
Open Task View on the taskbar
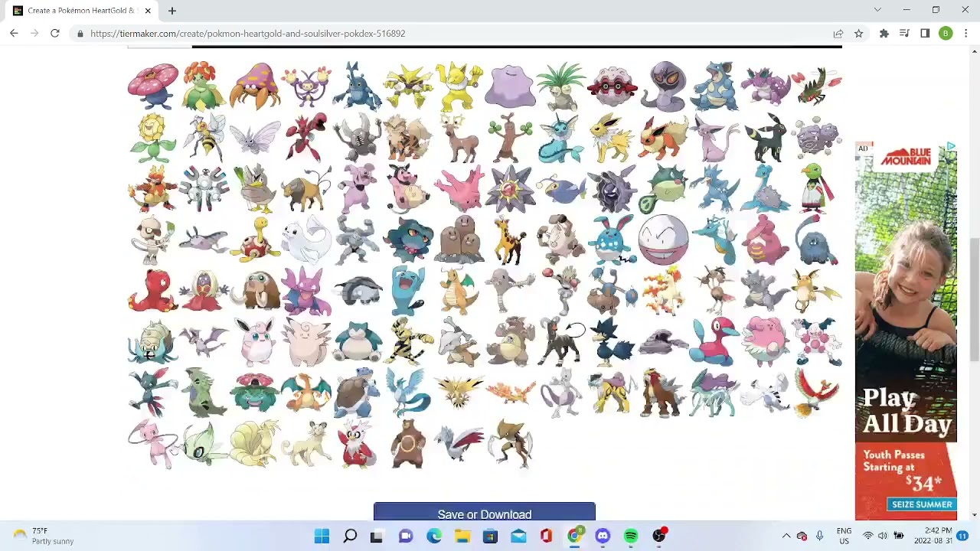pos(377,536)
